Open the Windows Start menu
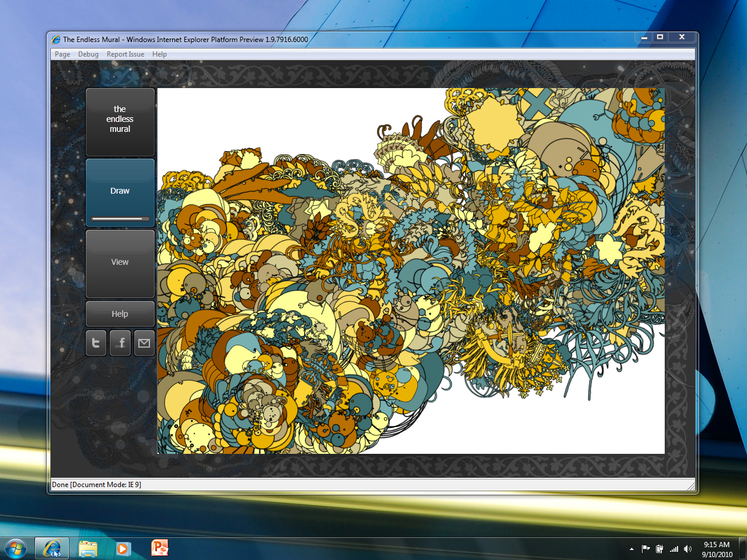The width and height of the screenshot is (747, 560). tap(16, 548)
